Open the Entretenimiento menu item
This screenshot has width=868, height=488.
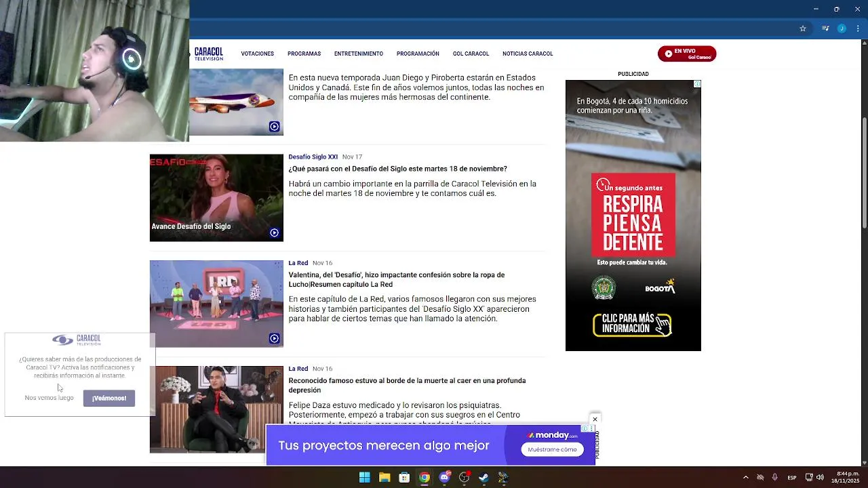(359, 54)
